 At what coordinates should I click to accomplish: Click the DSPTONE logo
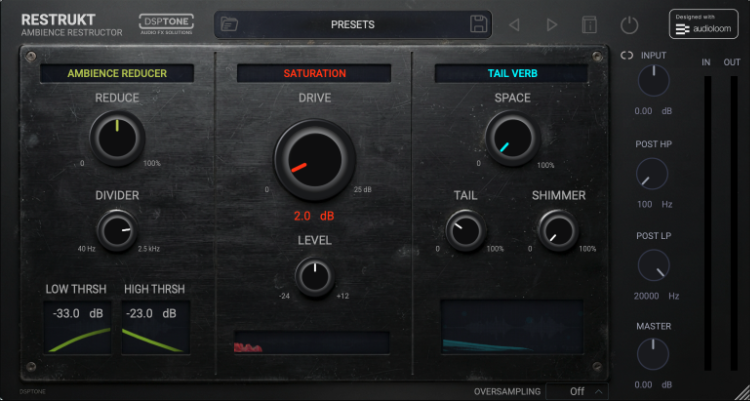(x=166, y=24)
